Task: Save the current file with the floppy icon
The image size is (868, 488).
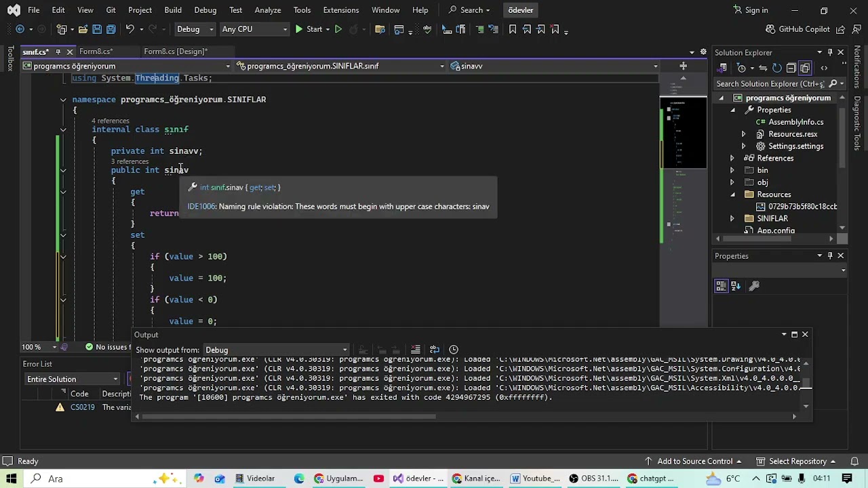Action: (97, 29)
